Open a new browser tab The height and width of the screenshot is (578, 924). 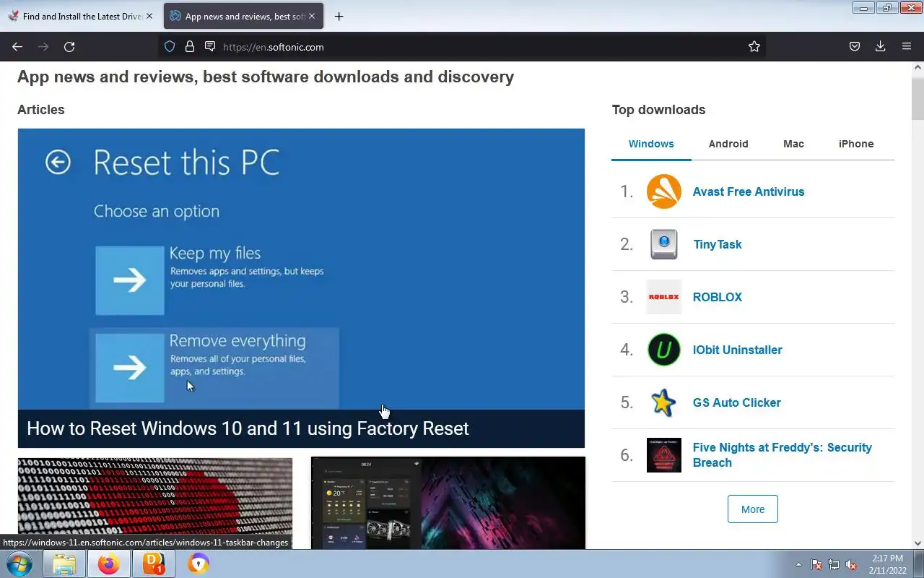tap(339, 16)
